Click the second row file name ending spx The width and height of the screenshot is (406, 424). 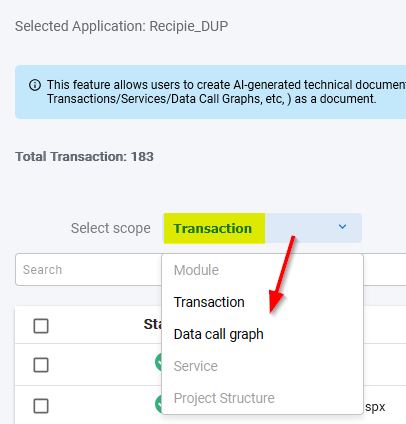click(375, 407)
